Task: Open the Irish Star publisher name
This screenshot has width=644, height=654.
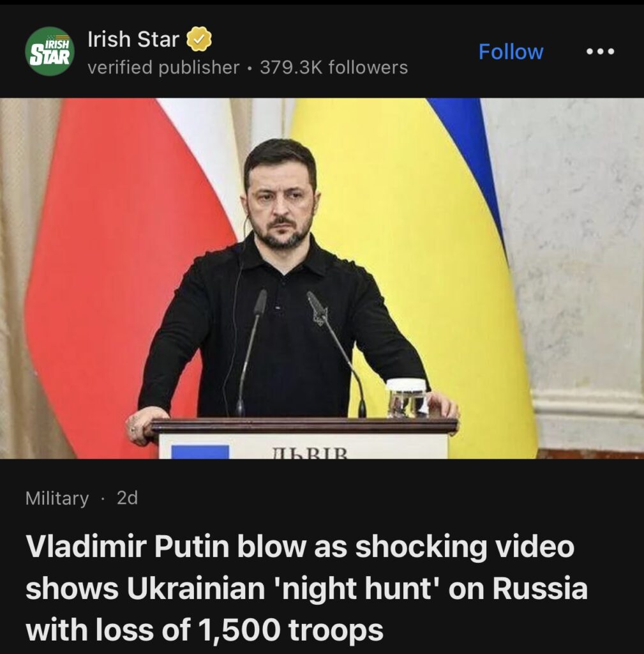Action: 133,39
